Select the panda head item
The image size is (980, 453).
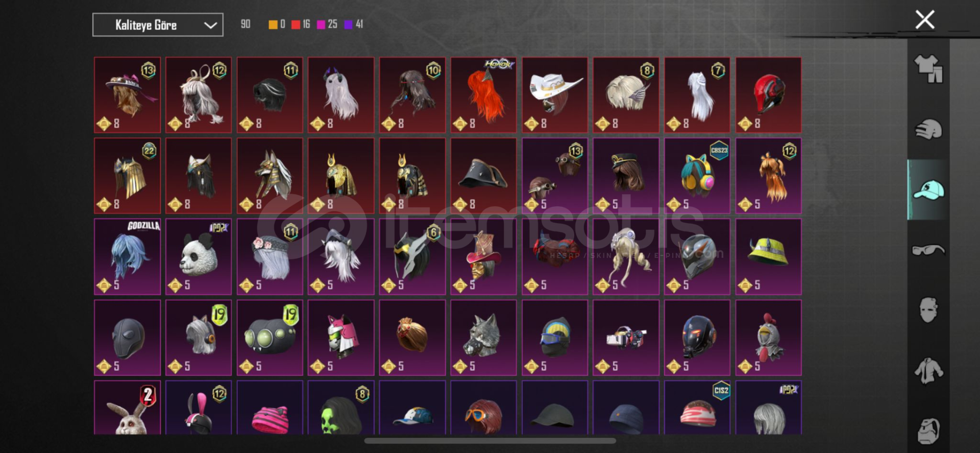click(x=199, y=257)
